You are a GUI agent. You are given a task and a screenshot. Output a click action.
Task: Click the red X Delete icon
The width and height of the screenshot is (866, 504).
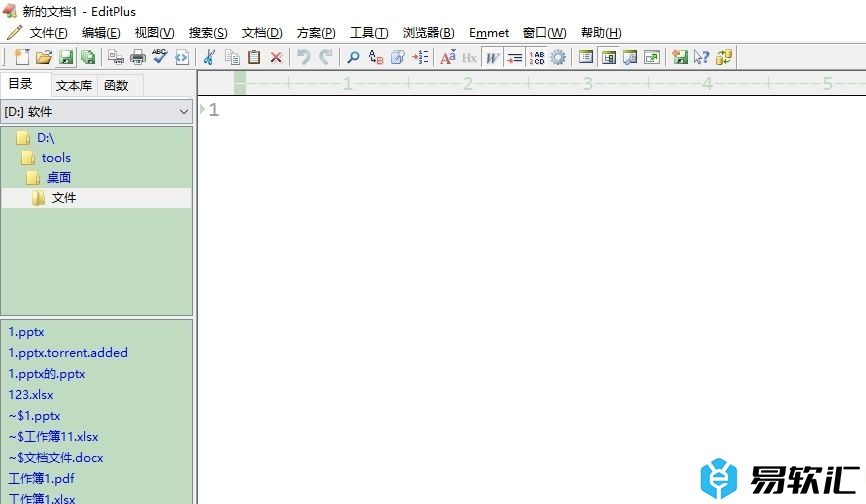tap(276, 57)
